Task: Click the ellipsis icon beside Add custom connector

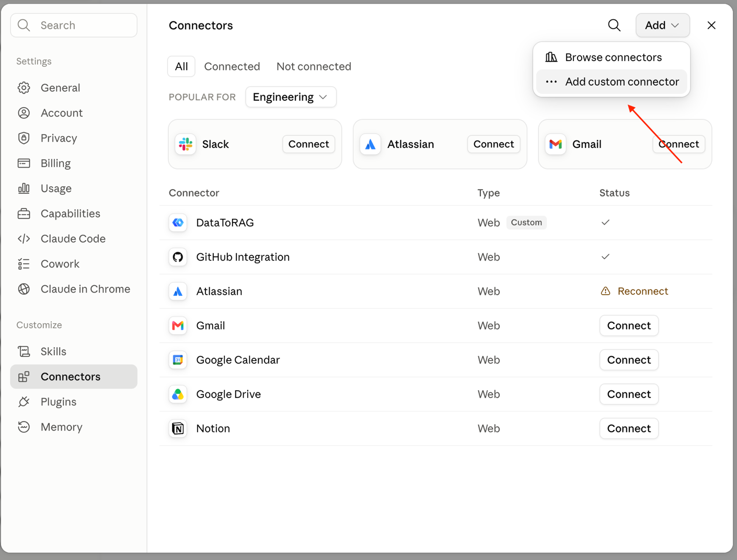Action: point(551,81)
